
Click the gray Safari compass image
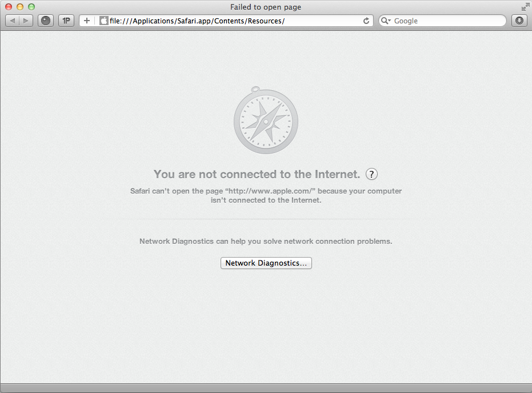click(x=266, y=121)
